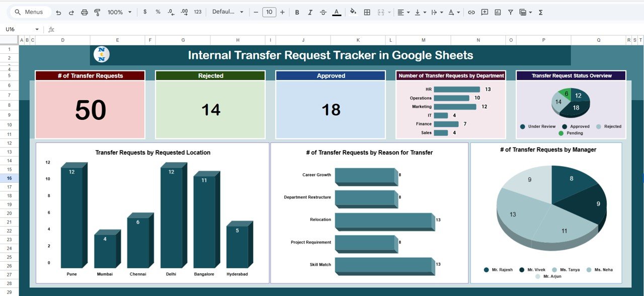Select the Paint format tool
This screenshot has width=644, height=296.
[97, 12]
